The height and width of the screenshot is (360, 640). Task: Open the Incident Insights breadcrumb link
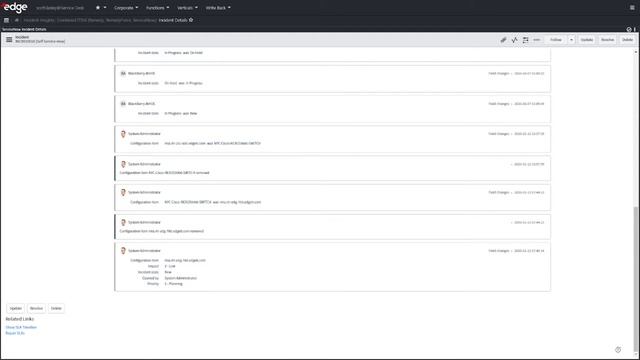[90, 20]
